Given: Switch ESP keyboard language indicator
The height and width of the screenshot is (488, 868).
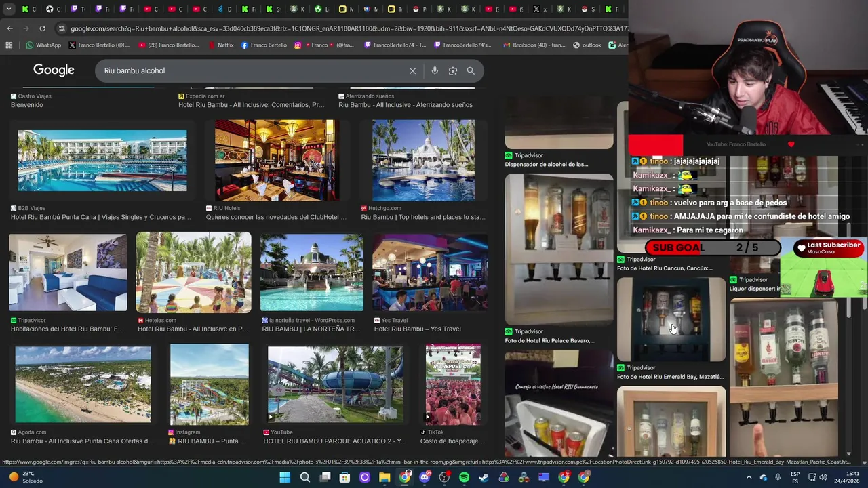Looking at the screenshot, I should (795, 477).
